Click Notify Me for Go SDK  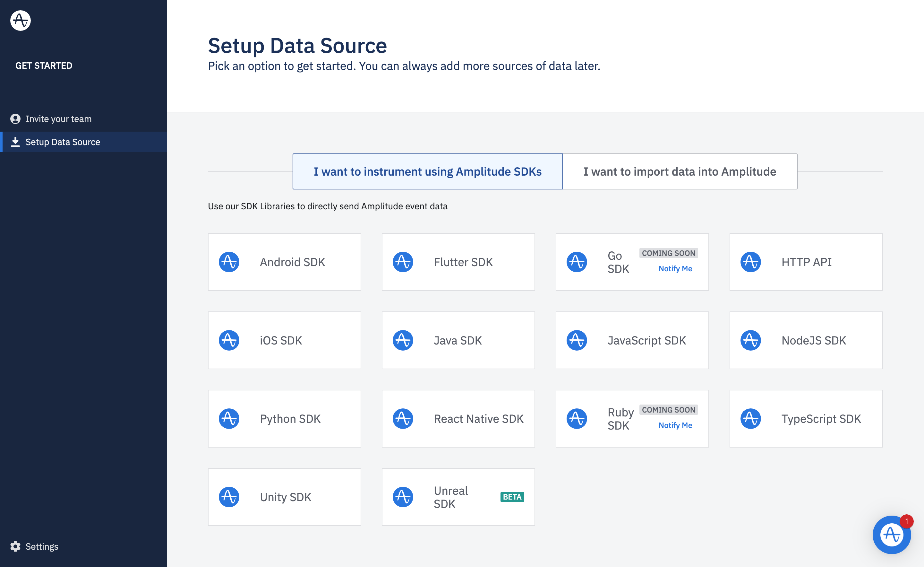click(675, 269)
